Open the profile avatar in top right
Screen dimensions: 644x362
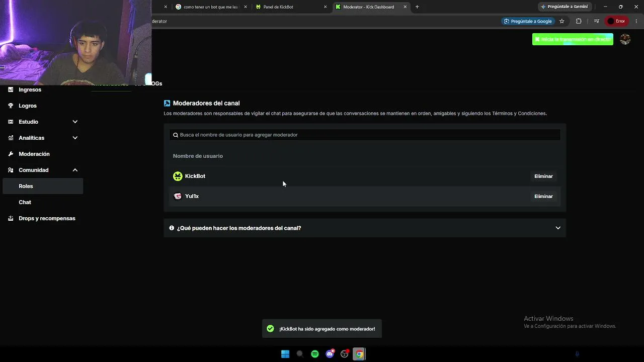(x=625, y=39)
